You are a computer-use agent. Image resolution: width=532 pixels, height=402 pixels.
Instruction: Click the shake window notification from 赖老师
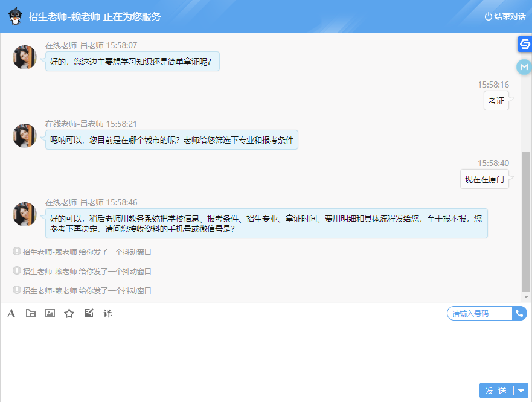pyautogui.click(x=82, y=252)
